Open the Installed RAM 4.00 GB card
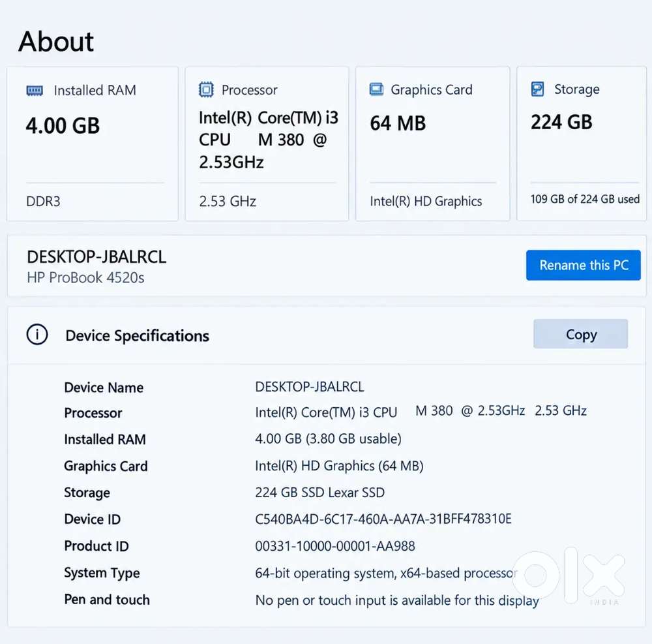Screen dimensions: 652x644 (93, 144)
